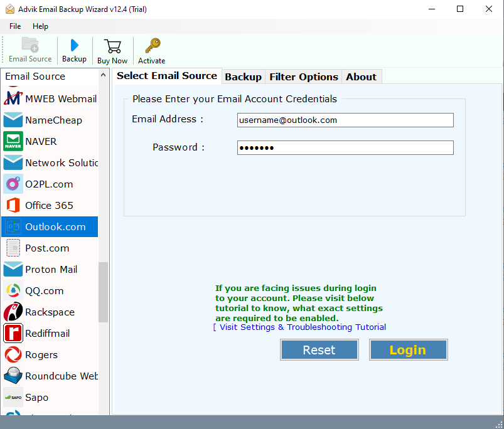Pick the O2PL.com icon
Screen dimensions: 504x429
coord(13,184)
